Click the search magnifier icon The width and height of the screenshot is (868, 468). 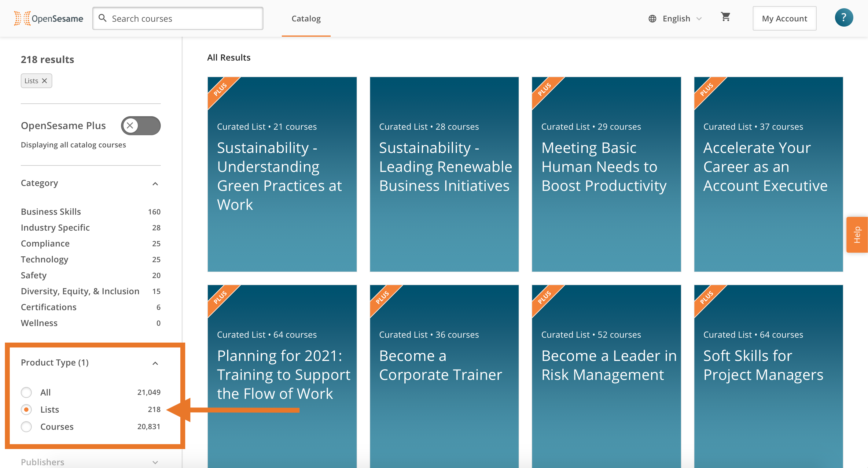pyautogui.click(x=102, y=18)
